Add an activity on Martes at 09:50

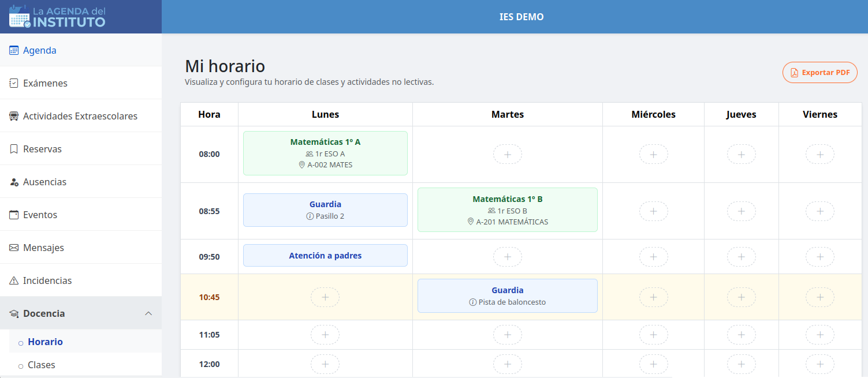[508, 257]
